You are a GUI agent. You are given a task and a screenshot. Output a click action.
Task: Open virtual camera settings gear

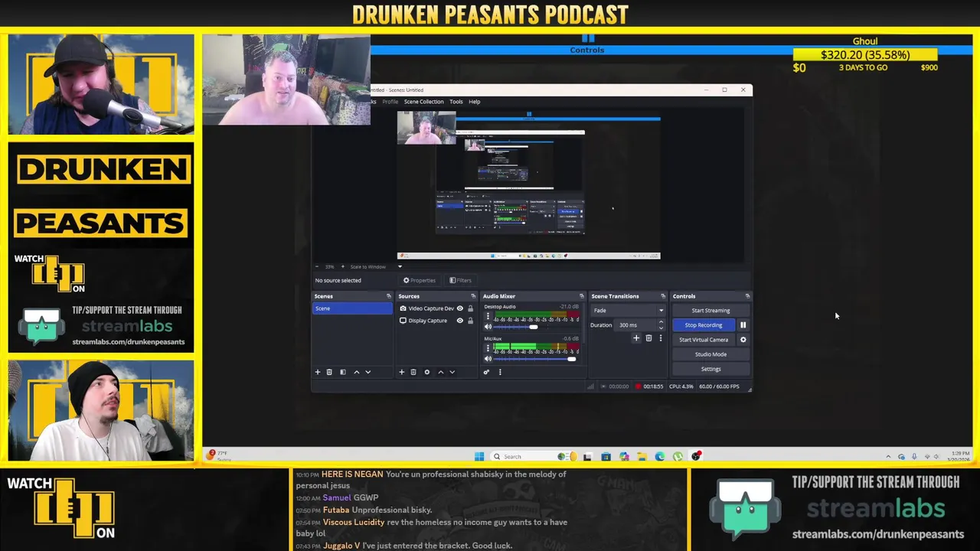[743, 340]
